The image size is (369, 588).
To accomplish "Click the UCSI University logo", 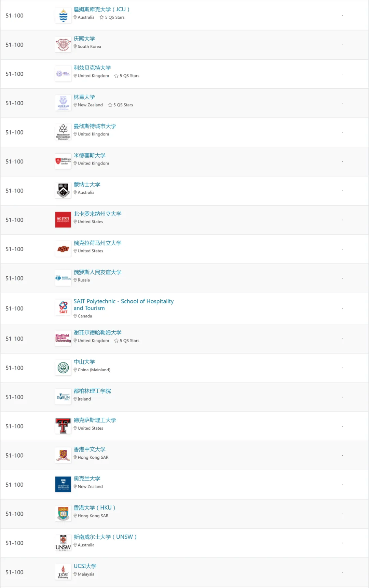I will click(x=63, y=572).
